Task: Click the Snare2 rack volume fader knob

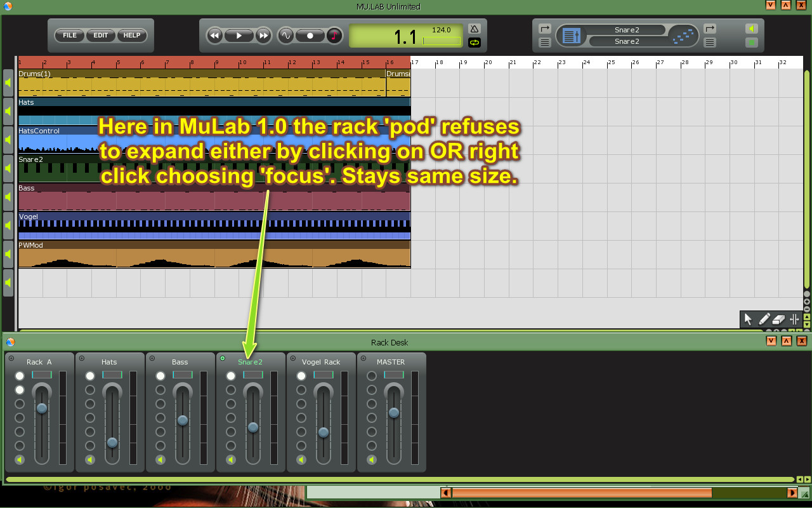Action: [253, 428]
